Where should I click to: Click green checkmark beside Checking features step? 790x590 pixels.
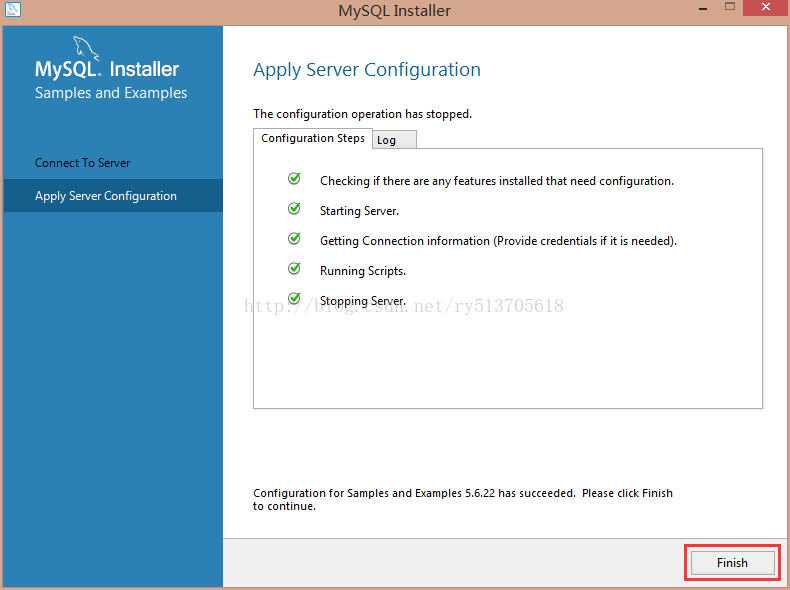coord(294,179)
